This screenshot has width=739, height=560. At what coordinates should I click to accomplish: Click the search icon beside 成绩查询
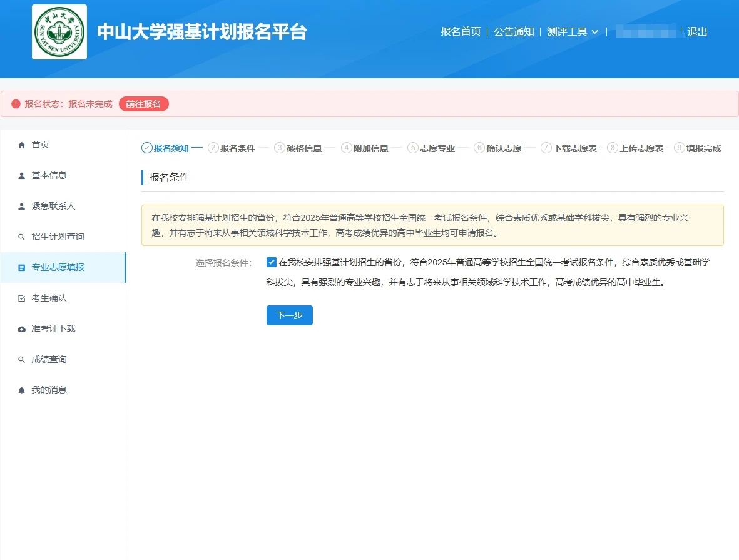pyautogui.click(x=21, y=359)
